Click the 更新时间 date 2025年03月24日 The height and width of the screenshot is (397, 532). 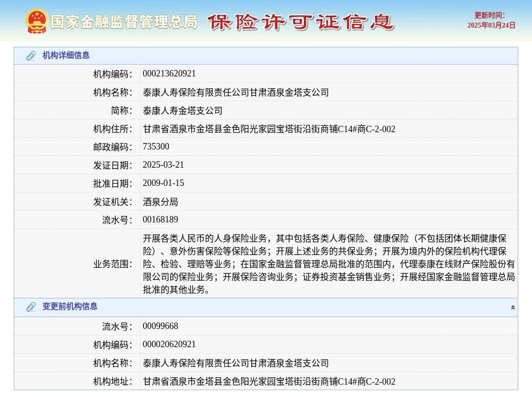[x=491, y=25]
